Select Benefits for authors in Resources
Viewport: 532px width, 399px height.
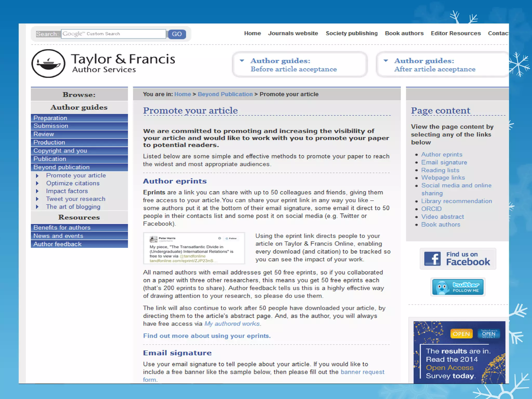pyautogui.click(x=79, y=228)
